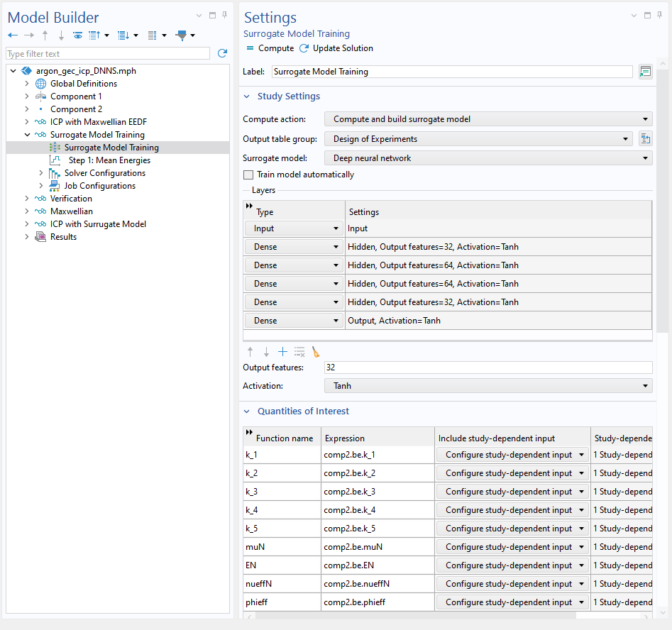Click the Type filter text box
The height and width of the screenshot is (630, 672).
[x=108, y=54]
